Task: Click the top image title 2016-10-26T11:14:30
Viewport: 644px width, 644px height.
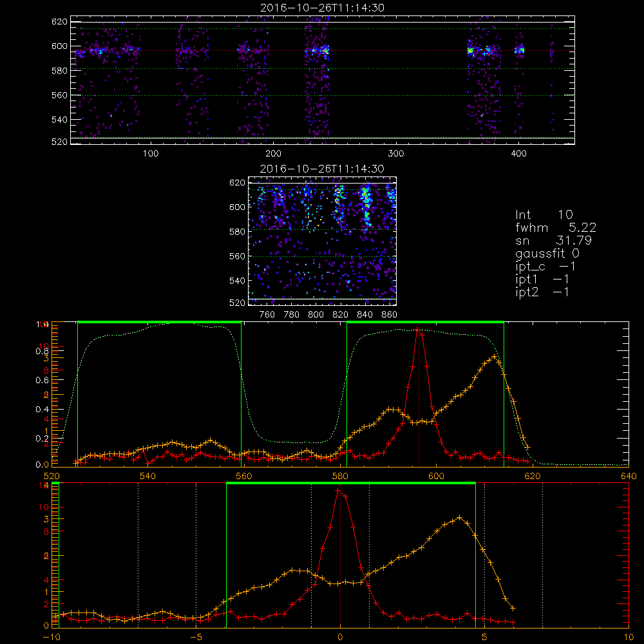Action: pos(322,8)
